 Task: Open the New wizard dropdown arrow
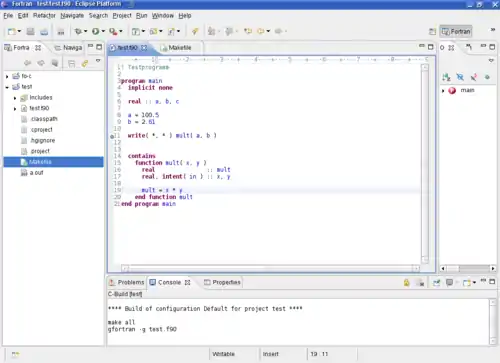coord(19,31)
